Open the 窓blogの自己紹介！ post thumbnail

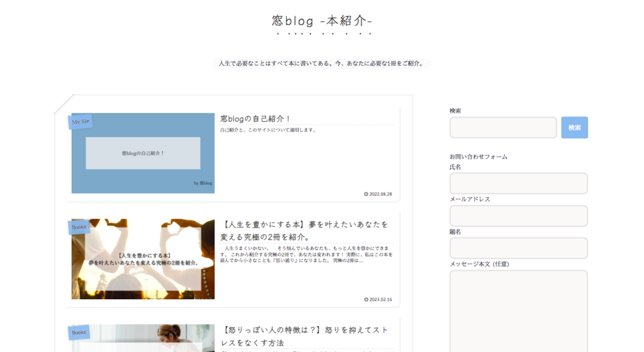143,153
